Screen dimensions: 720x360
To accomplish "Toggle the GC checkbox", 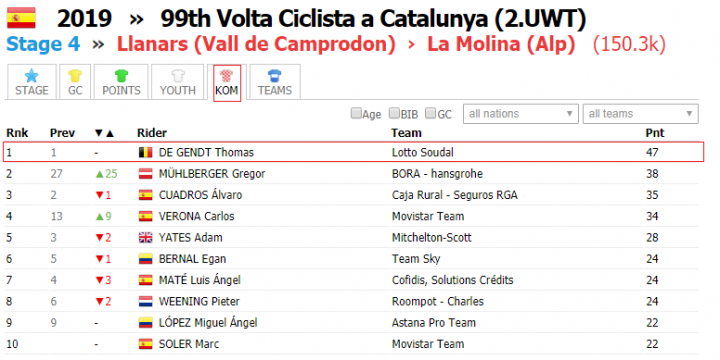I will (430, 113).
